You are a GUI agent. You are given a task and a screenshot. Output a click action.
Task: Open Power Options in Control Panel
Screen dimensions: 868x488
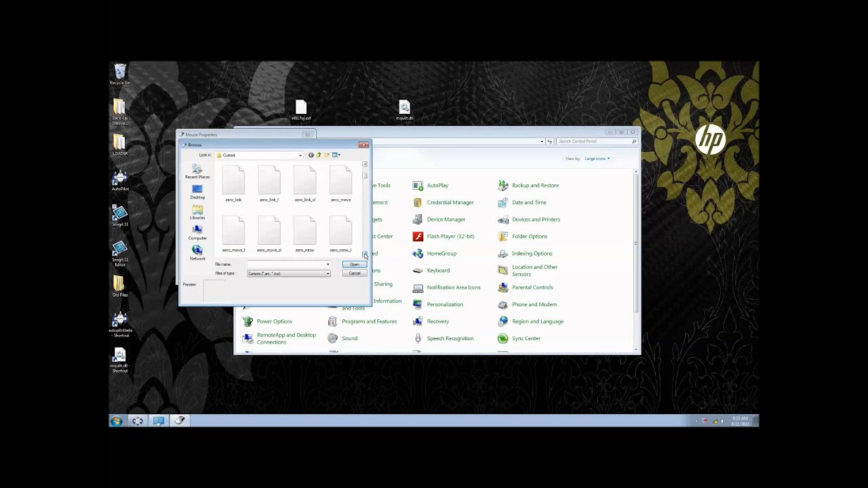(x=267, y=321)
